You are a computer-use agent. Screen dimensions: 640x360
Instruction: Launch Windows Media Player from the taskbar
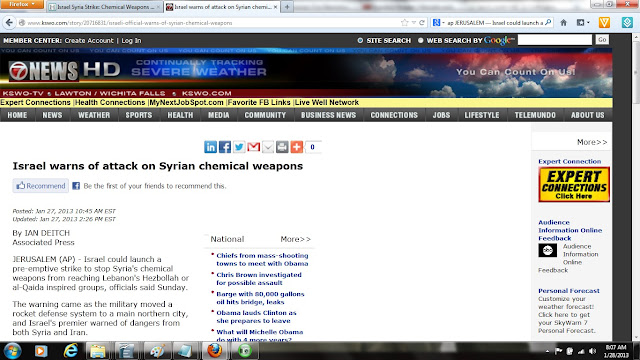click(41, 351)
